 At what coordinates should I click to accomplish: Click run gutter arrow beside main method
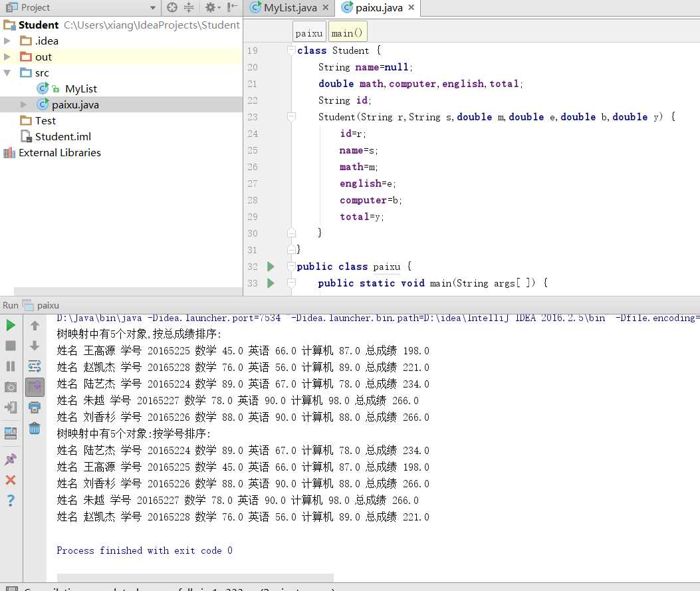point(271,283)
